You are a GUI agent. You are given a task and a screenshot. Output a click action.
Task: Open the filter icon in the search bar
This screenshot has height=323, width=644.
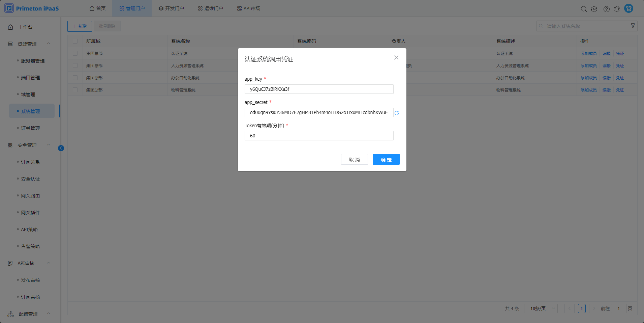633,26
